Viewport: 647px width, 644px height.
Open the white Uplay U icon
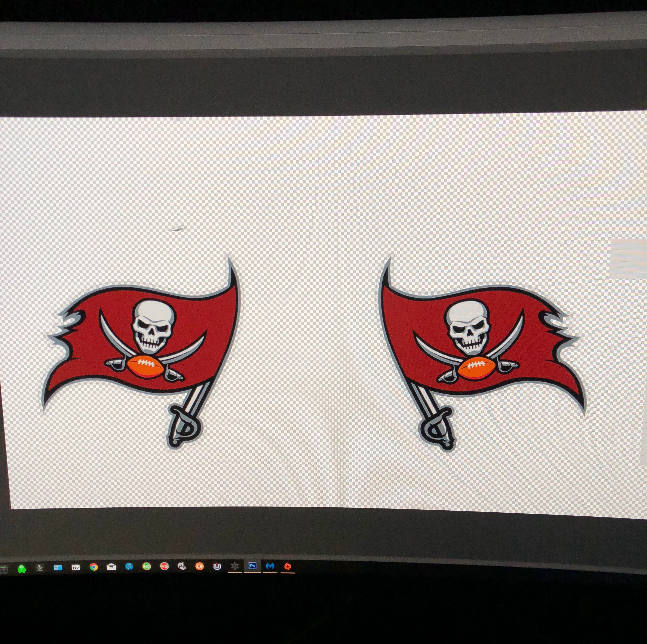tap(217, 566)
